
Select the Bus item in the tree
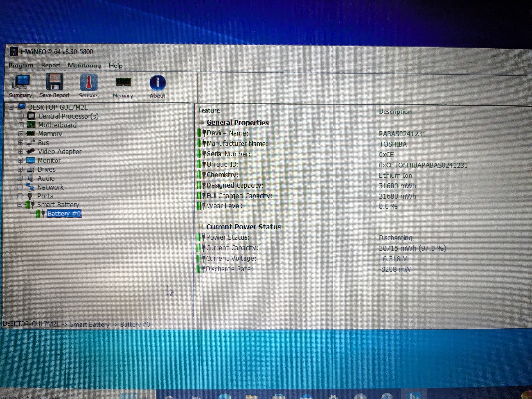(x=43, y=143)
